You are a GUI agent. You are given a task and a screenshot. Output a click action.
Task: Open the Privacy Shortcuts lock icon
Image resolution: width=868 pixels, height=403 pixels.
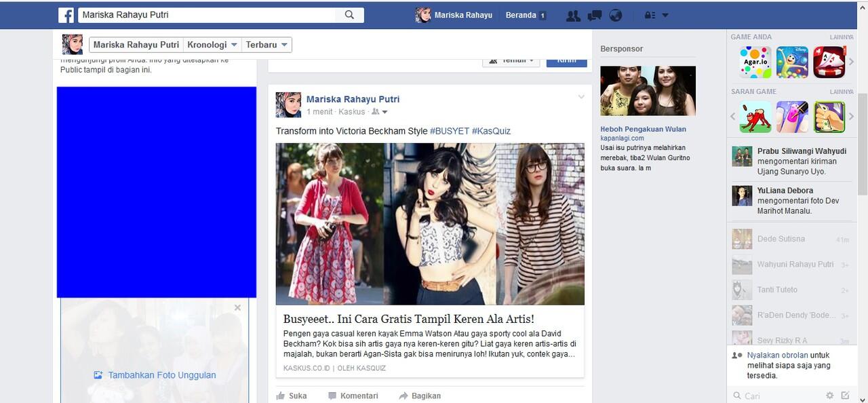point(647,15)
